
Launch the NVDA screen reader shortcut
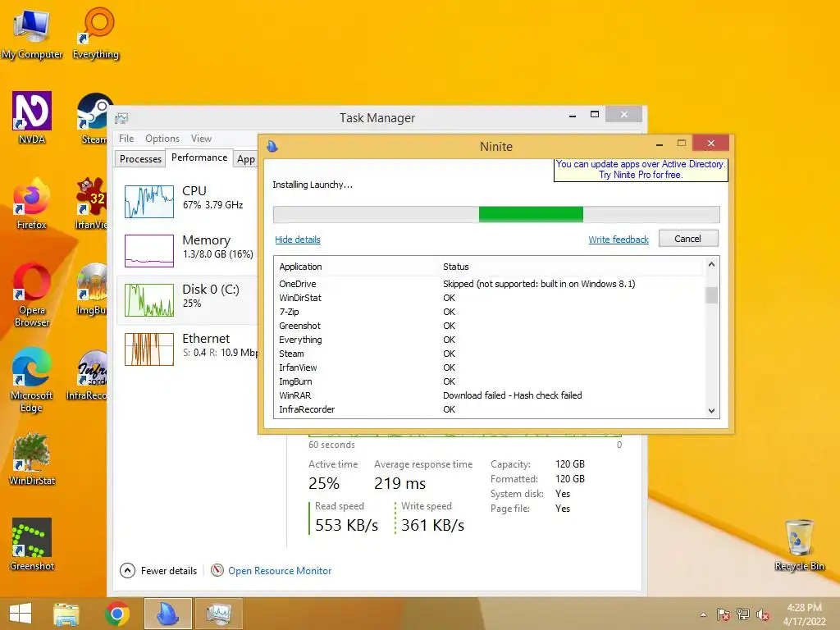click(x=32, y=118)
